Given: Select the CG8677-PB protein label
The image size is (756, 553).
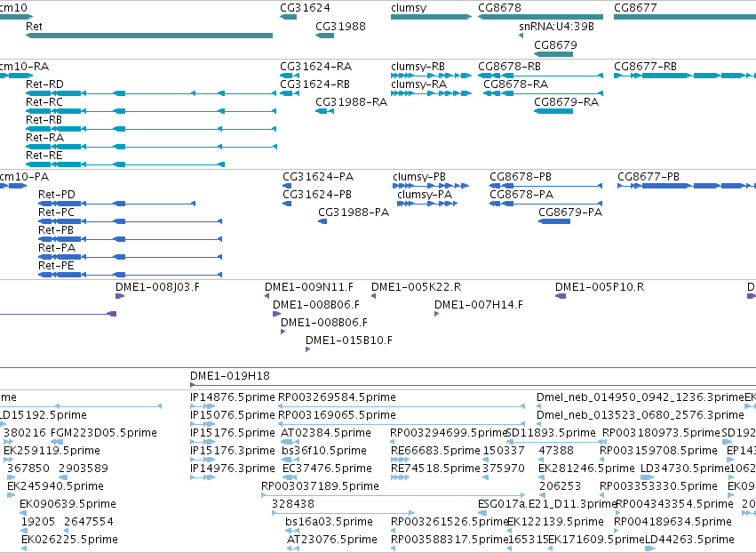Looking at the screenshot, I should point(649,177).
